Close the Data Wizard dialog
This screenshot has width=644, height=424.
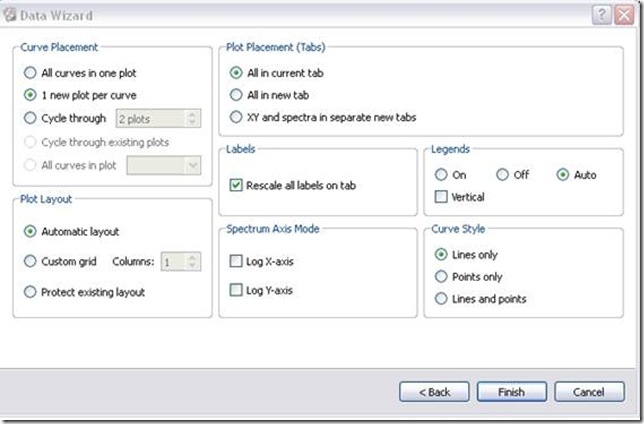(622, 13)
